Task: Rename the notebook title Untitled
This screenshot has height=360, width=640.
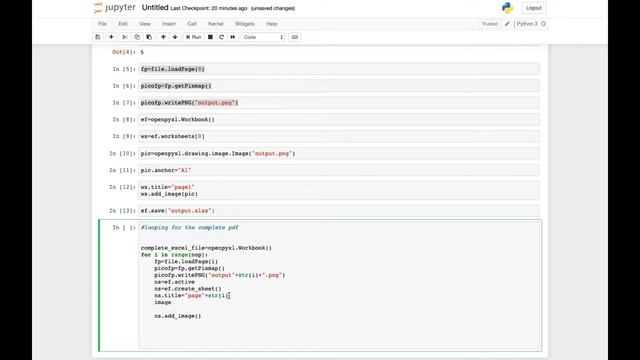Action: tap(155, 8)
